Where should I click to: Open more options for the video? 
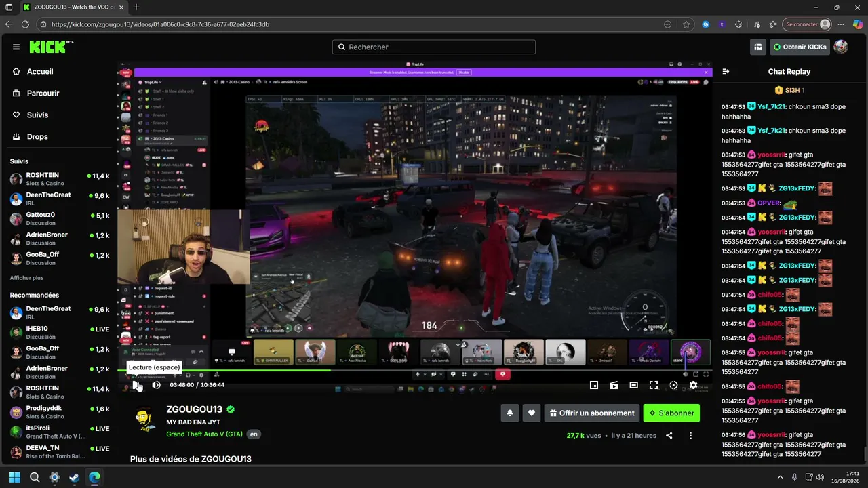[x=691, y=436]
